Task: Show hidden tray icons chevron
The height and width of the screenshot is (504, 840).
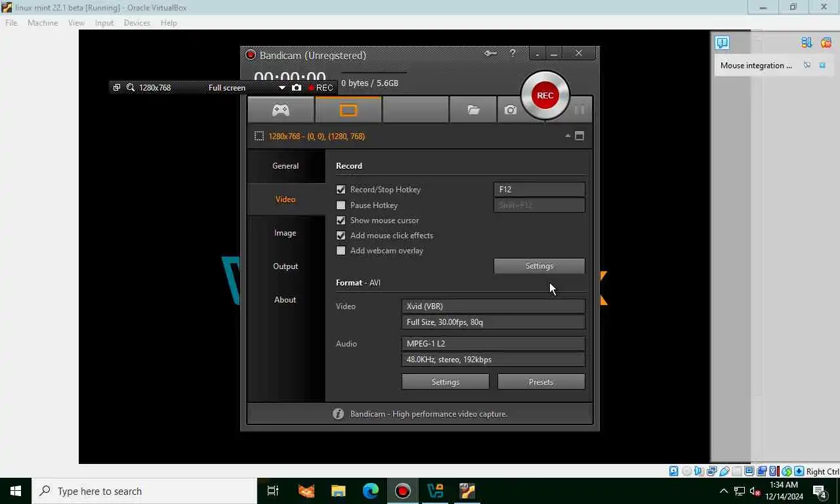Action: click(724, 491)
